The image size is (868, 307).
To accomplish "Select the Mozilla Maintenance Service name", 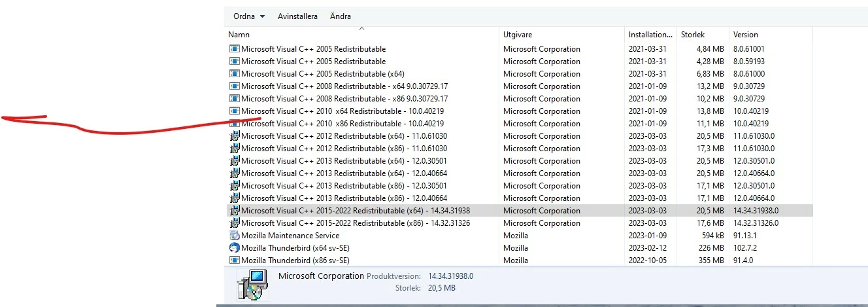I will click(x=290, y=236).
